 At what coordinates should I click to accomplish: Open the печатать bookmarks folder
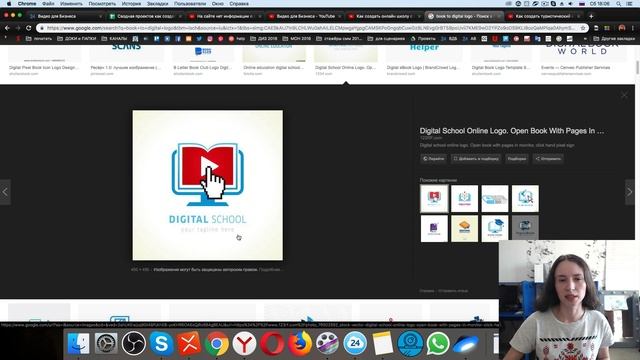(39, 39)
